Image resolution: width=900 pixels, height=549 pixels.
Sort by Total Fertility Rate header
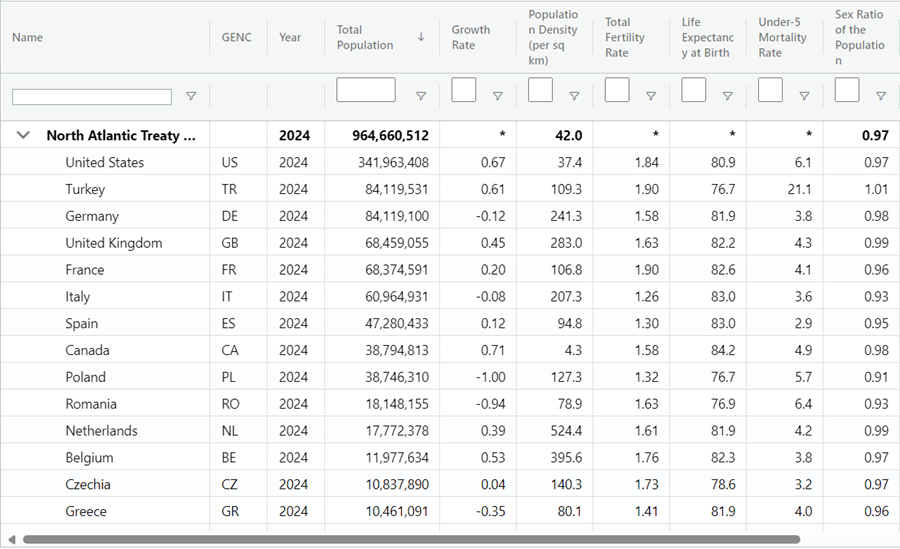pos(624,37)
